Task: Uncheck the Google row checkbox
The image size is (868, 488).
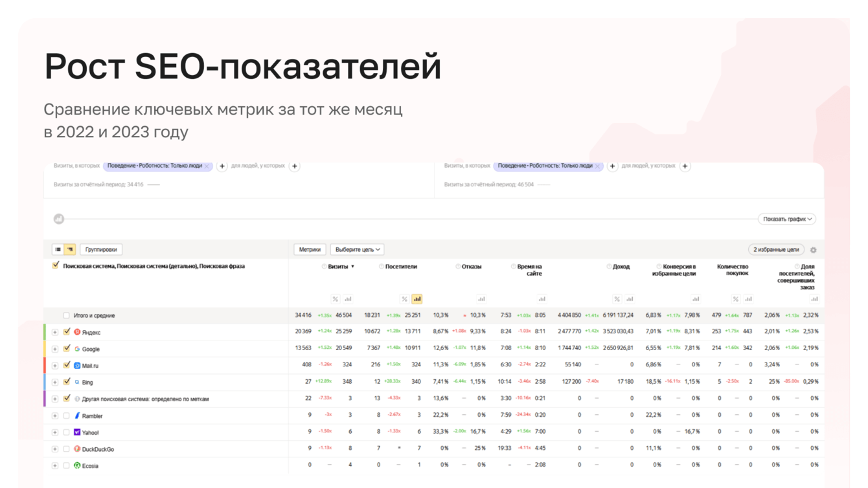Action: (66, 348)
